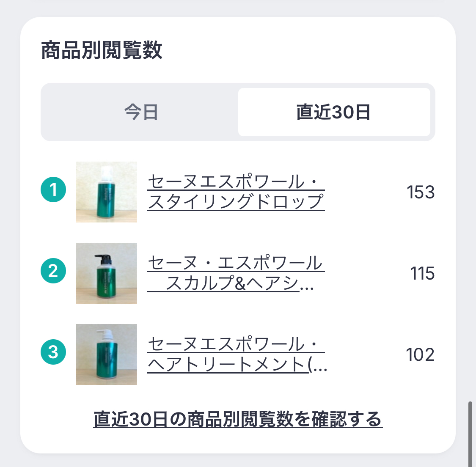Click the view count 102

pyautogui.click(x=420, y=355)
